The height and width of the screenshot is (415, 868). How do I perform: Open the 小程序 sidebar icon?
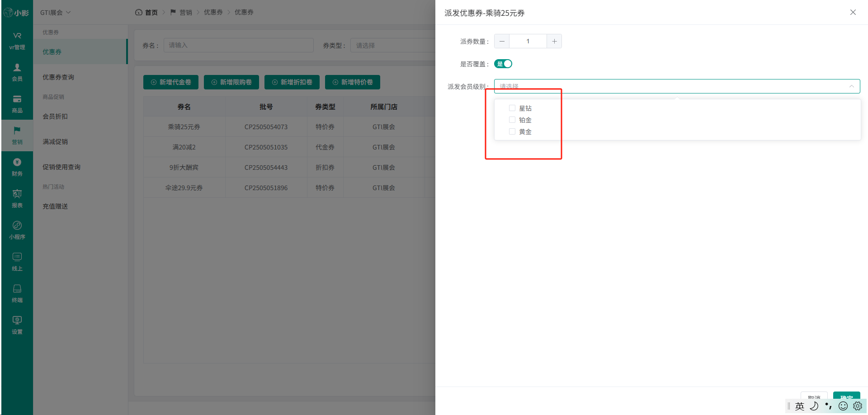tap(17, 230)
